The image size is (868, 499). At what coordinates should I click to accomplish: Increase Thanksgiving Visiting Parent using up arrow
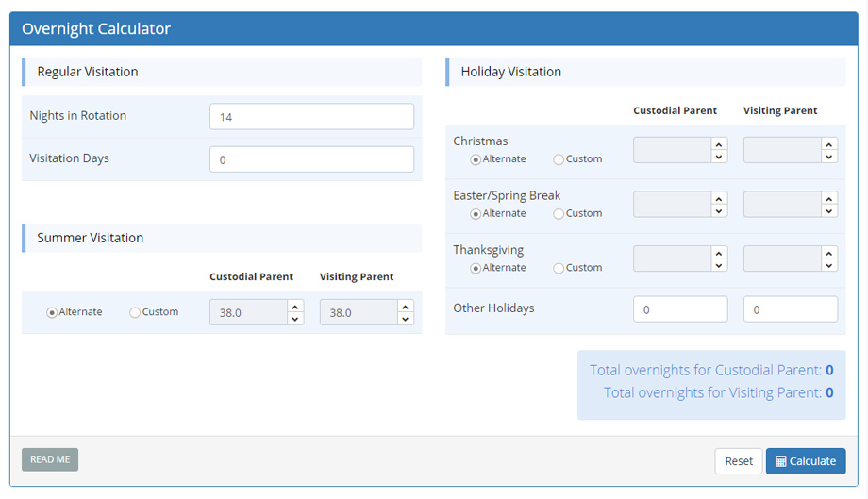click(x=829, y=253)
